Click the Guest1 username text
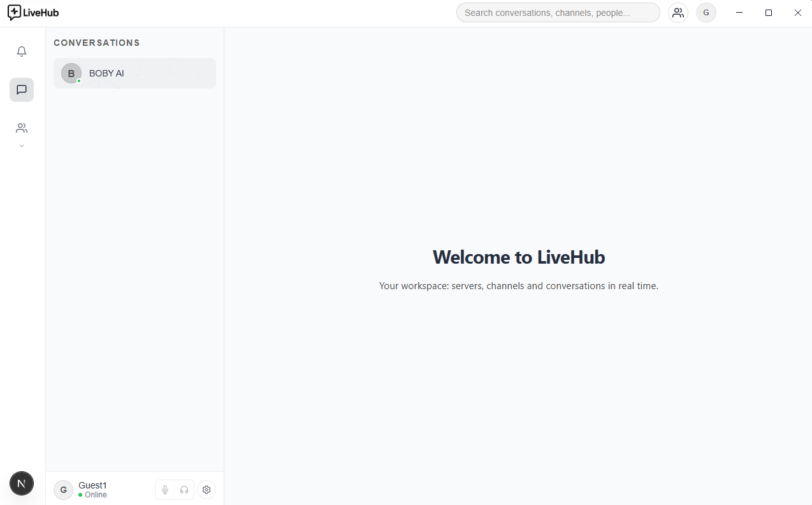The width and height of the screenshot is (812, 505). (93, 485)
